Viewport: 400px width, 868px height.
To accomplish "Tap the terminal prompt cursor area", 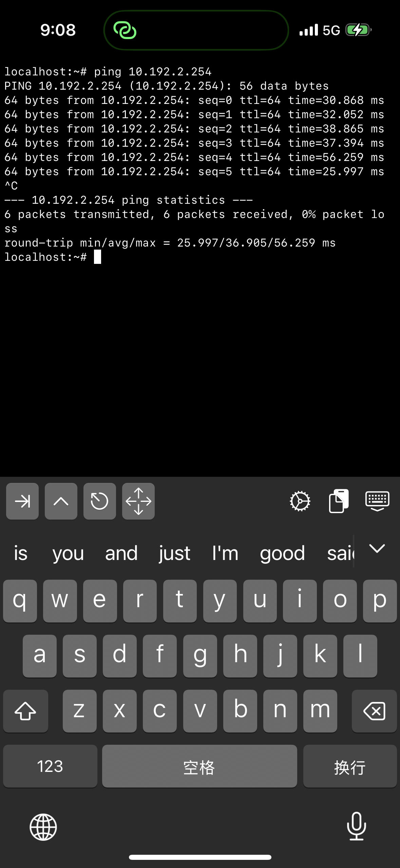I will [97, 257].
